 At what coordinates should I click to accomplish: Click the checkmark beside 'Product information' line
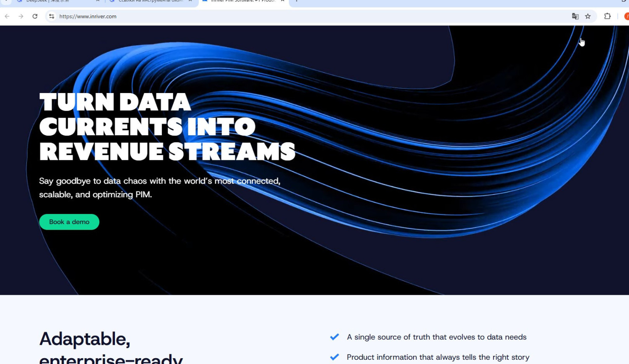point(334,357)
